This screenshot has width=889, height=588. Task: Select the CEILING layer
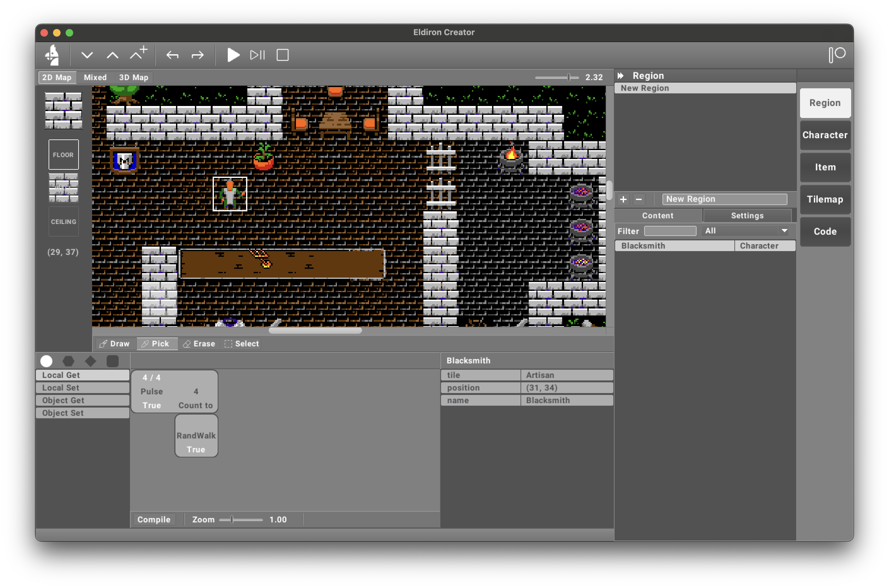63,222
